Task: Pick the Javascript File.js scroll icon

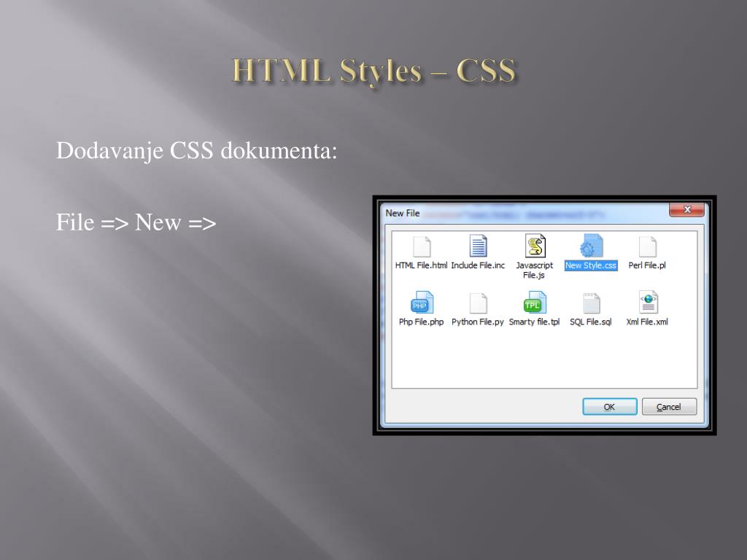Action: coord(535,246)
